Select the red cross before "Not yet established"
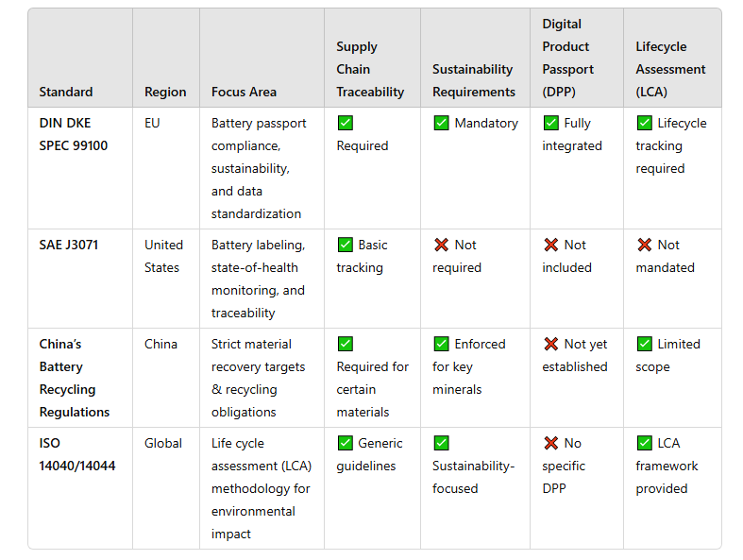743x560 pixels. tap(551, 344)
